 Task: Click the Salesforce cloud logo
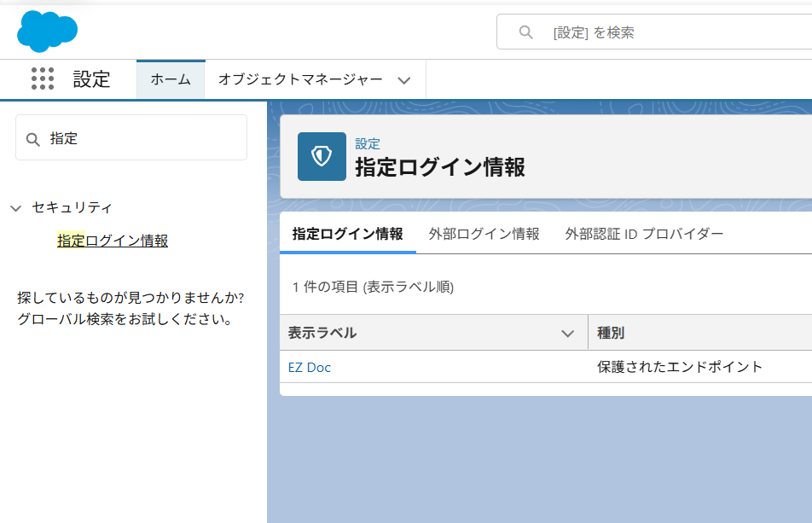click(x=47, y=32)
